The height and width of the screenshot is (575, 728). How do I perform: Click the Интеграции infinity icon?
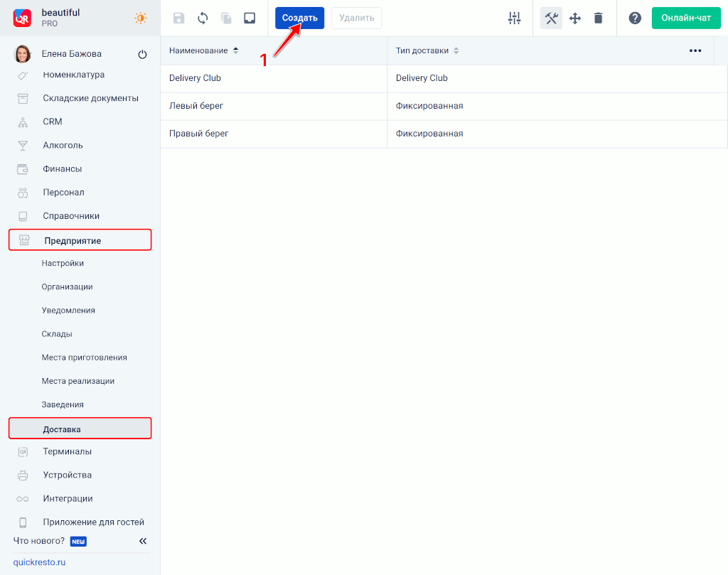point(23,499)
